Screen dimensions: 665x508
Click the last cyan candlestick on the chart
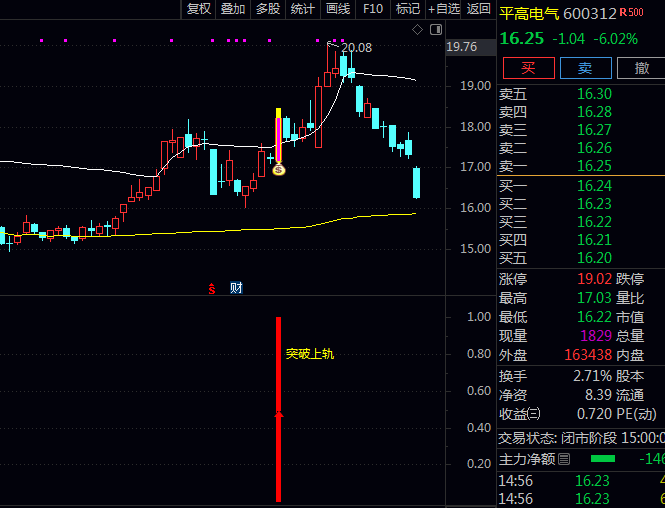tap(416, 183)
